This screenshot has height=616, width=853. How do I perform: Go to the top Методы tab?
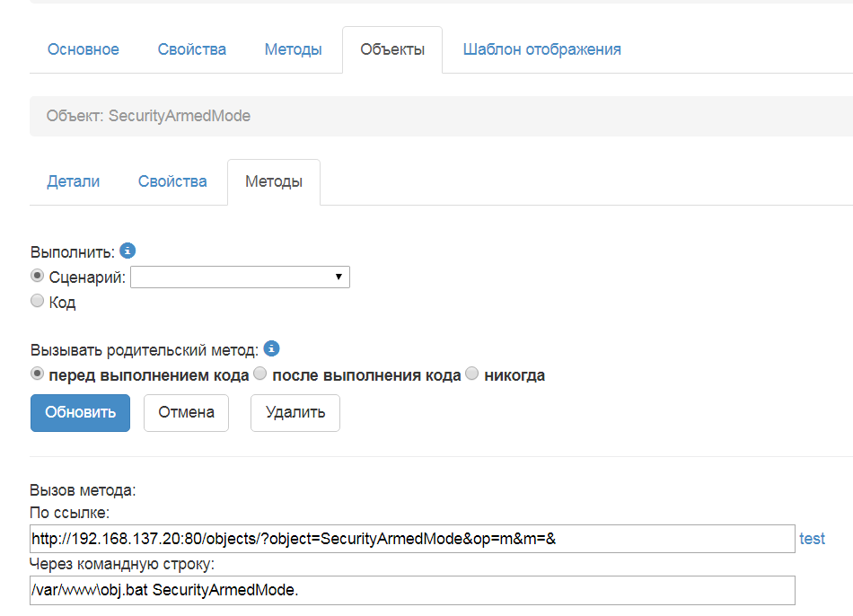click(293, 49)
